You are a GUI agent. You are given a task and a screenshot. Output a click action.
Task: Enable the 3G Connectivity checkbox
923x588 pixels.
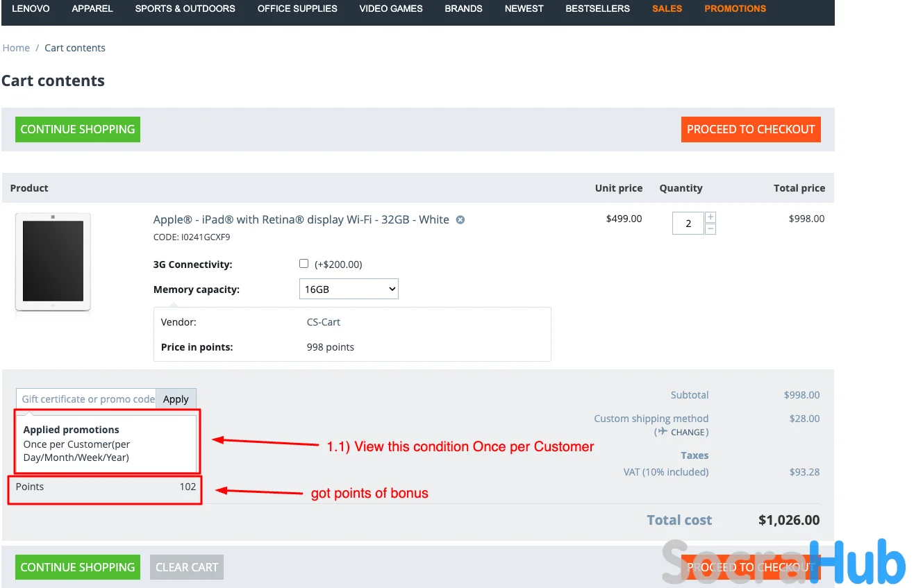tap(303, 264)
